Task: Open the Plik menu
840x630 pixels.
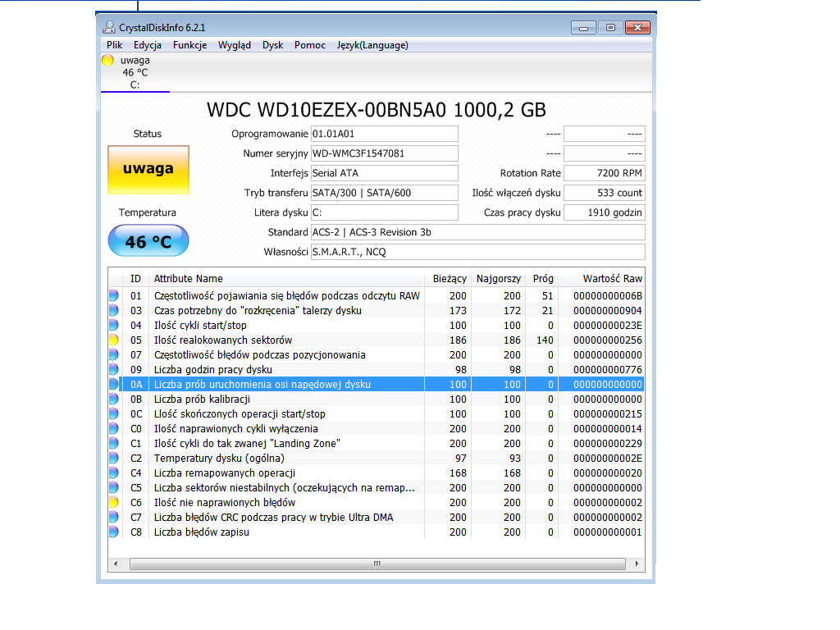Action: (115, 45)
